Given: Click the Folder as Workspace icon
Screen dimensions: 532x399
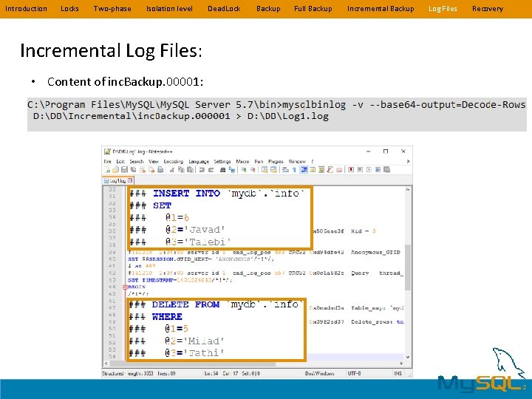Looking at the screenshot, I should [339, 170].
